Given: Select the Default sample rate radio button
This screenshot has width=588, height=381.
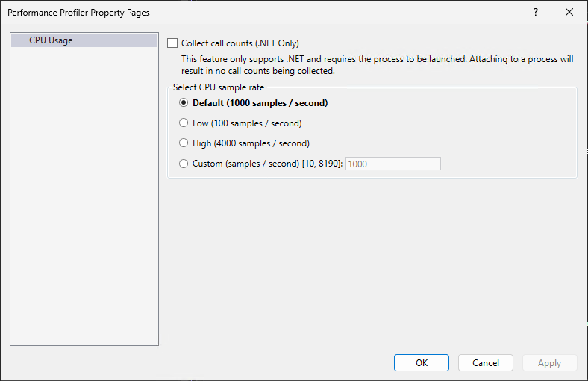Looking at the screenshot, I should click(x=184, y=103).
